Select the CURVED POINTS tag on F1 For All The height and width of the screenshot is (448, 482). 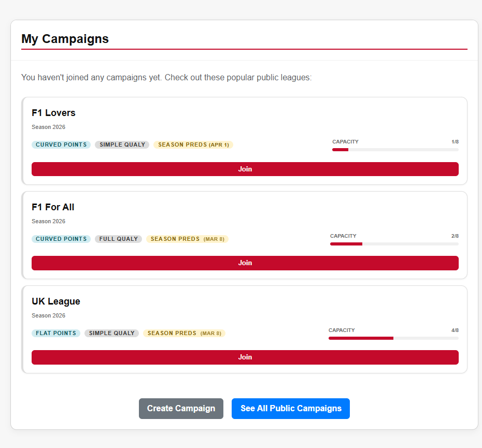tap(61, 239)
